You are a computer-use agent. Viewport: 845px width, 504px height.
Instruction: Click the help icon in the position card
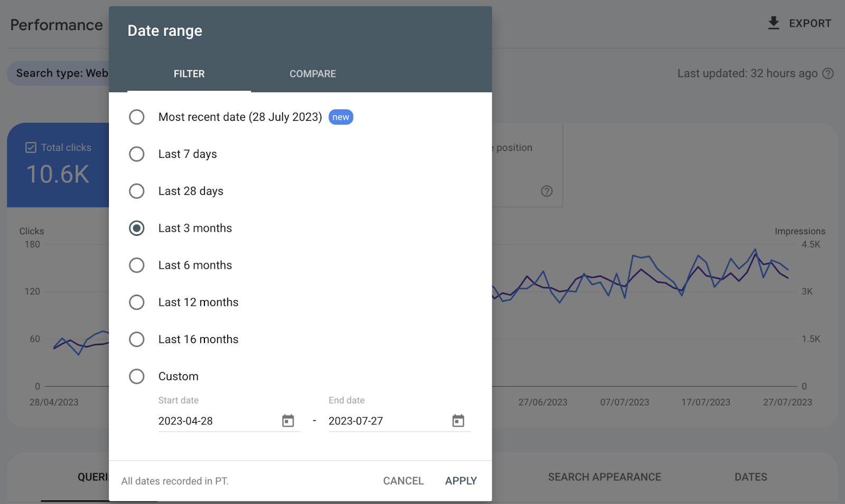[547, 191]
